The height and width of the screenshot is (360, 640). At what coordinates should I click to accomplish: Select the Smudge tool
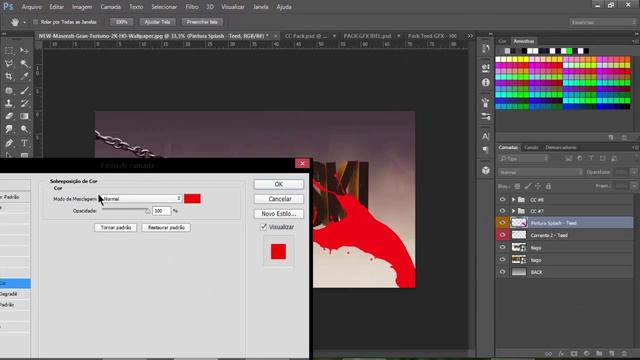tap(9, 129)
